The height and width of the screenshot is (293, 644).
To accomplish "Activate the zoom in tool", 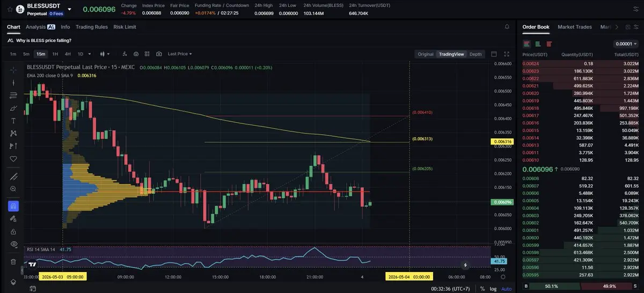I will point(13,189).
